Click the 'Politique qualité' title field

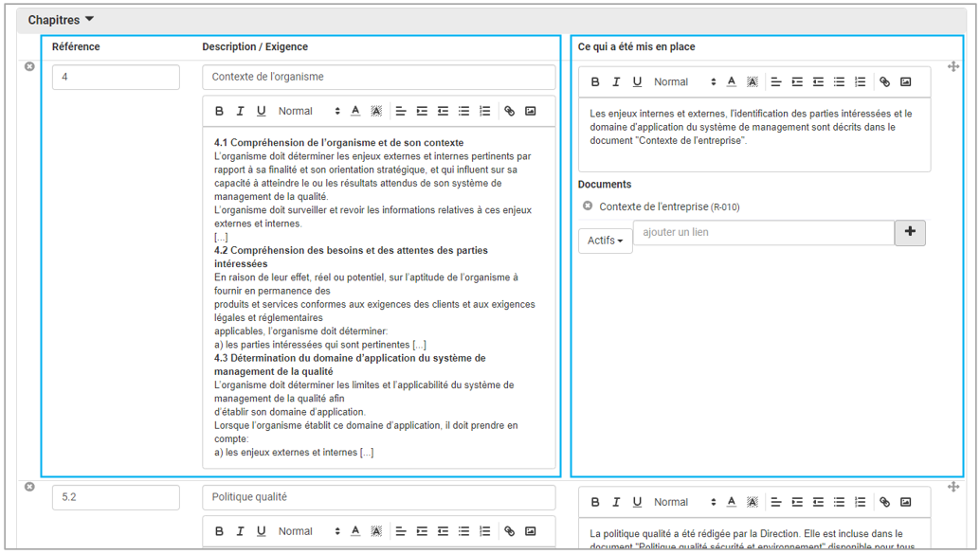[378, 497]
